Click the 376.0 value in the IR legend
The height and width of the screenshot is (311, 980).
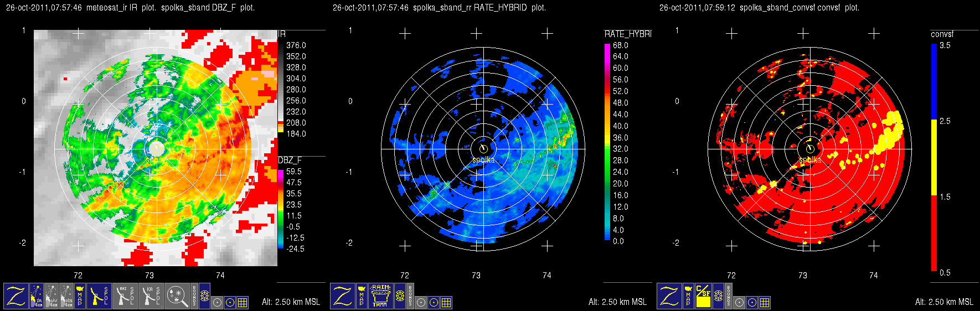click(x=296, y=45)
